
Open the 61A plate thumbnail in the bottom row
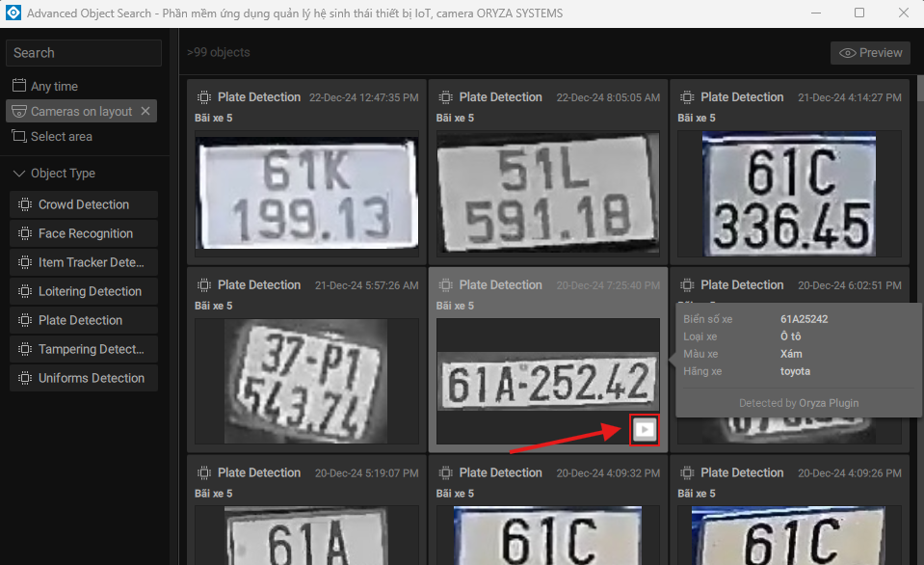point(307,535)
